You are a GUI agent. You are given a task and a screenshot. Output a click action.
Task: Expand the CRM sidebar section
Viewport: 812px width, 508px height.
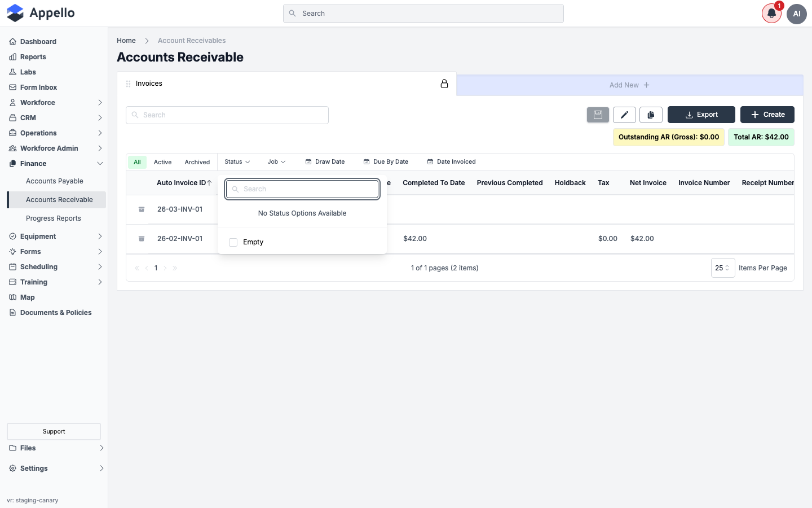(56, 118)
